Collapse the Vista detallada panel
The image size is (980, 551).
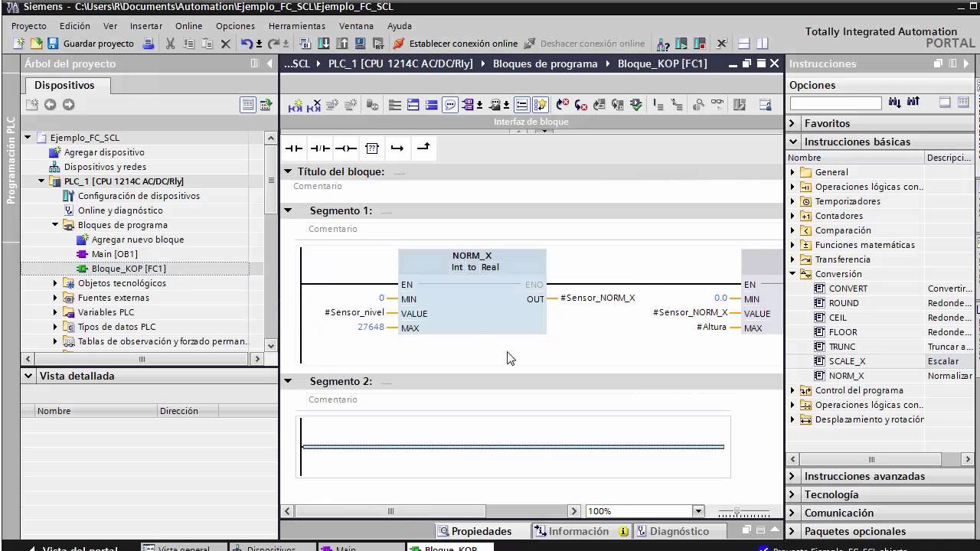(28, 376)
